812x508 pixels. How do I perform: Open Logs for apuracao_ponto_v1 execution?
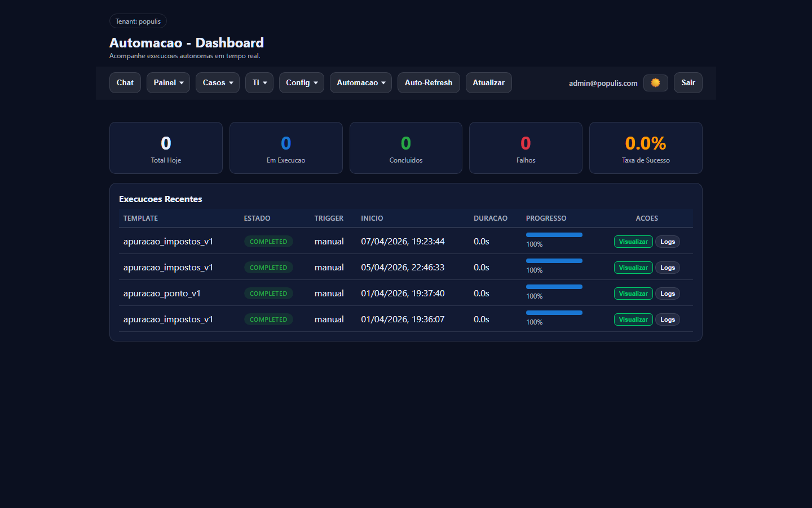(x=668, y=294)
